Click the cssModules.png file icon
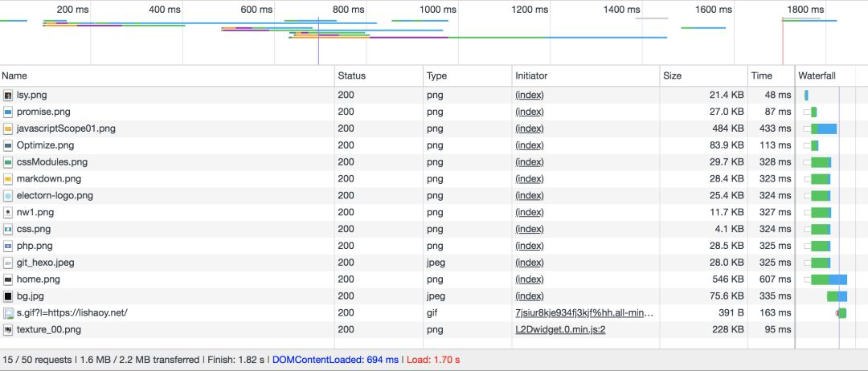The height and width of the screenshot is (371, 868). [9, 162]
